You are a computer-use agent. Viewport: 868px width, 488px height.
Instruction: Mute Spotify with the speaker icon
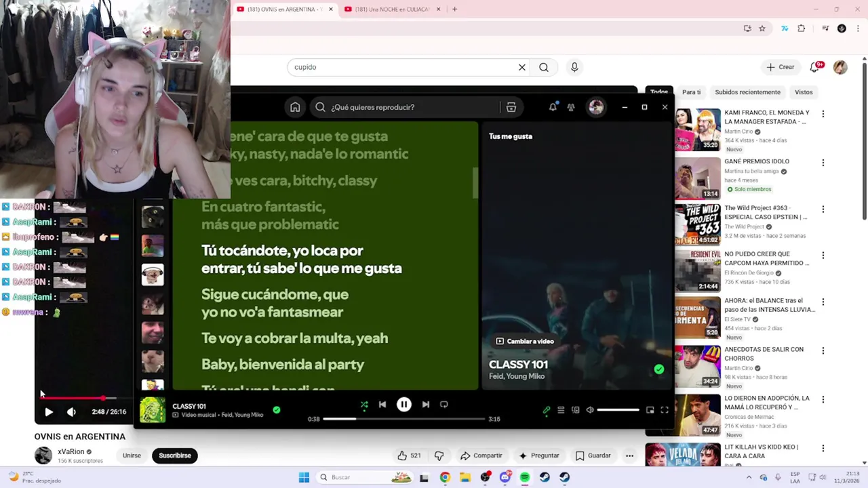[x=590, y=410]
